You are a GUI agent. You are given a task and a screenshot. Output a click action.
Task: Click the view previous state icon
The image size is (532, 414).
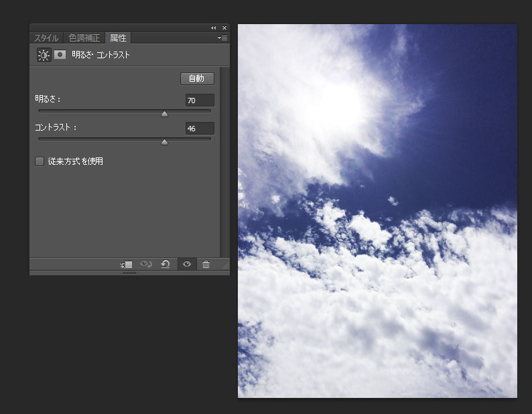pyautogui.click(x=146, y=264)
